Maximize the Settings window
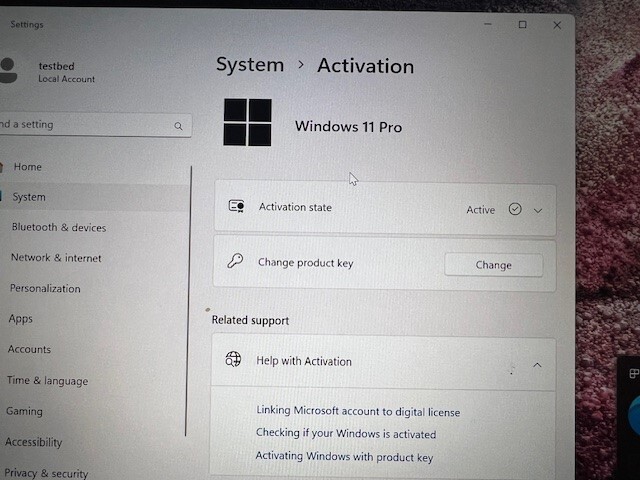Viewport: 640px width, 480px height. [522, 25]
